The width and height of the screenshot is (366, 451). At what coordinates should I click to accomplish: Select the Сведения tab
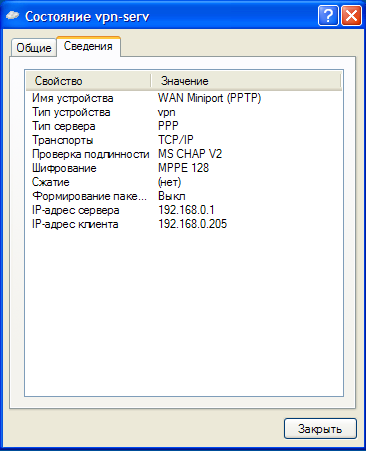pos(88,46)
